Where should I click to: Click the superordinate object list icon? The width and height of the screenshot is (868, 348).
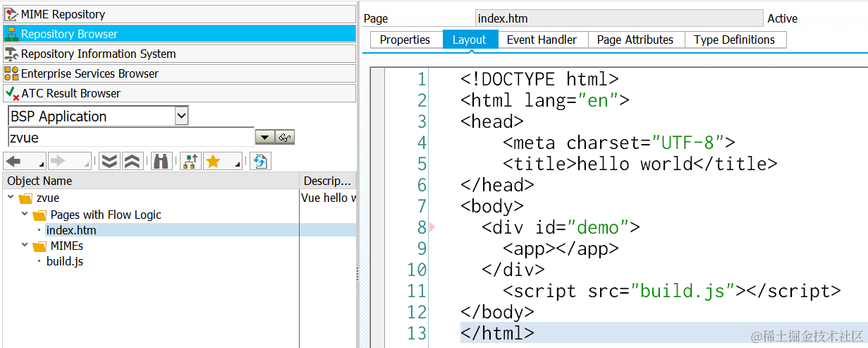tap(189, 162)
